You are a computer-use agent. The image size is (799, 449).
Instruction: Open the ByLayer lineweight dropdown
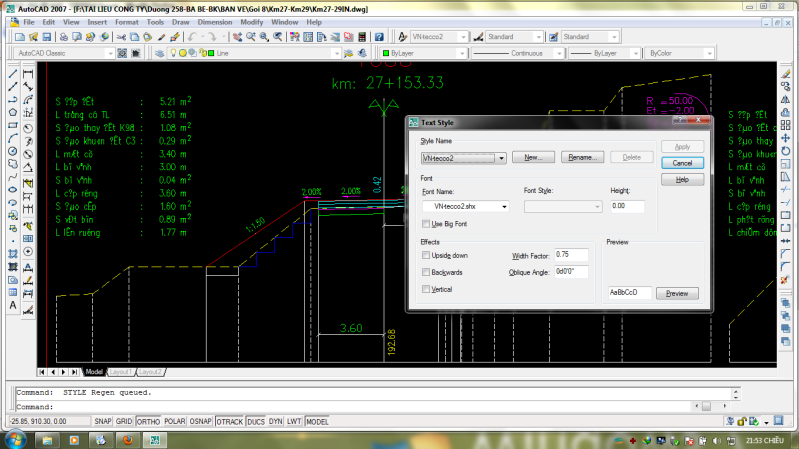635,53
